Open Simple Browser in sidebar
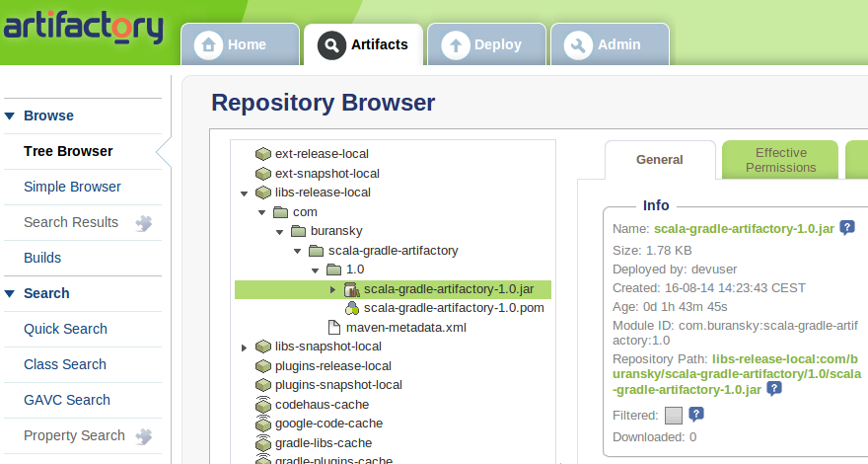Image resolution: width=868 pixels, height=464 pixels. click(x=72, y=187)
